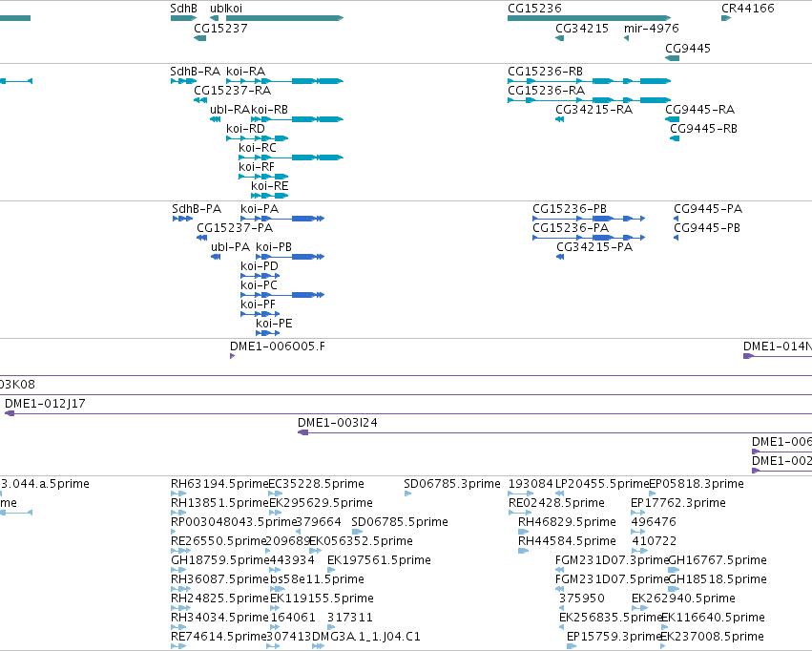The height and width of the screenshot is (651, 812).
Task: Select the CG9445 gene label
Action: tap(687, 48)
